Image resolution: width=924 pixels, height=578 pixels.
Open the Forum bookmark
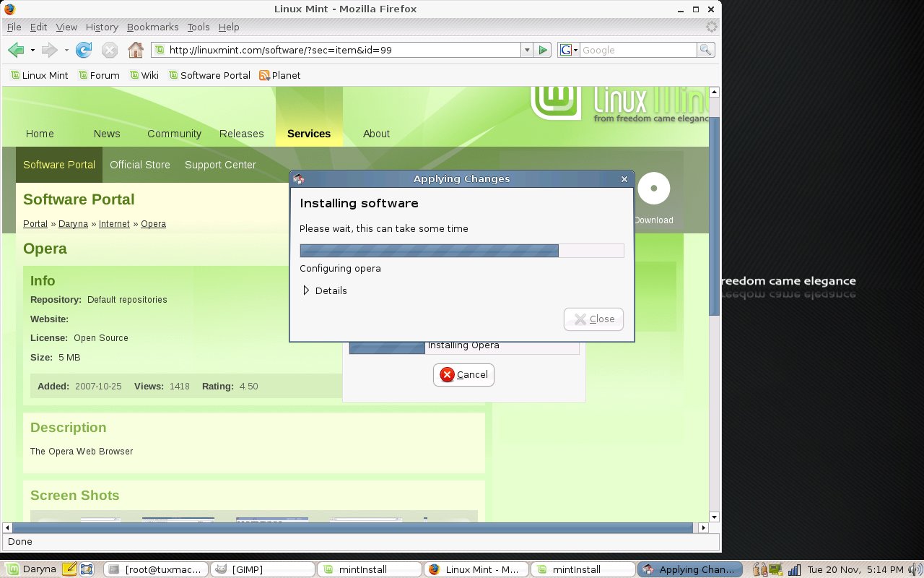tap(98, 75)
